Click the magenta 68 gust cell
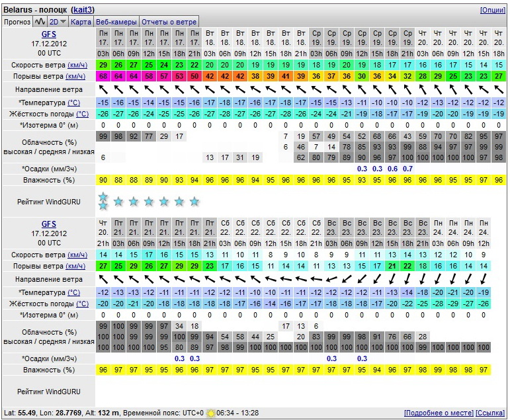Viewport: 510px width, 420px height. (x=103, y=76)
